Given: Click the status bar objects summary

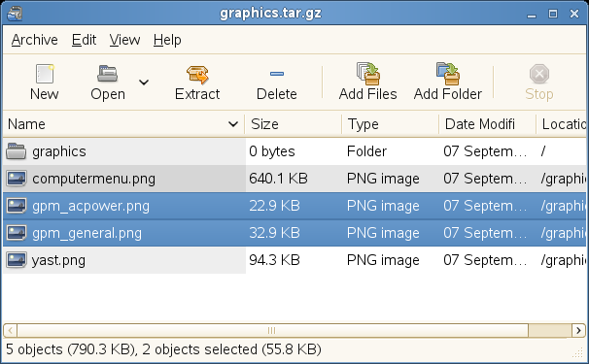Looking at the screenshot, I should click(163, 349).
